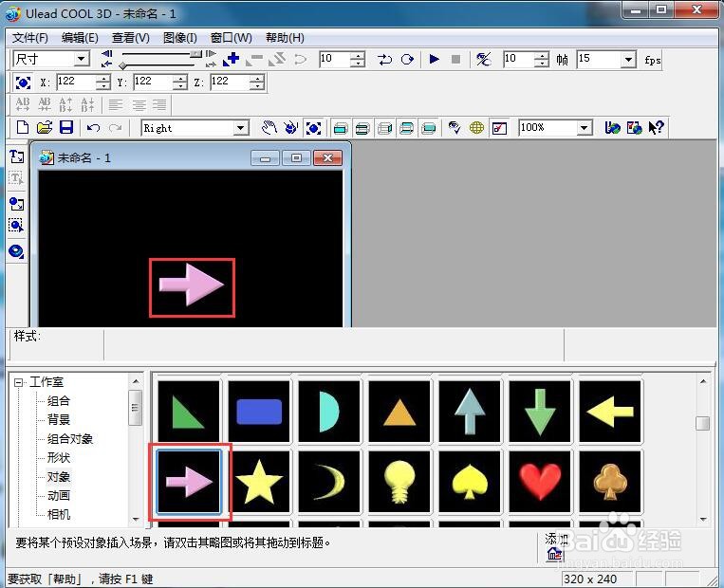The image size is (724, 588).
Task: Select the red heart thumbnail
Action: coord(539,482)
